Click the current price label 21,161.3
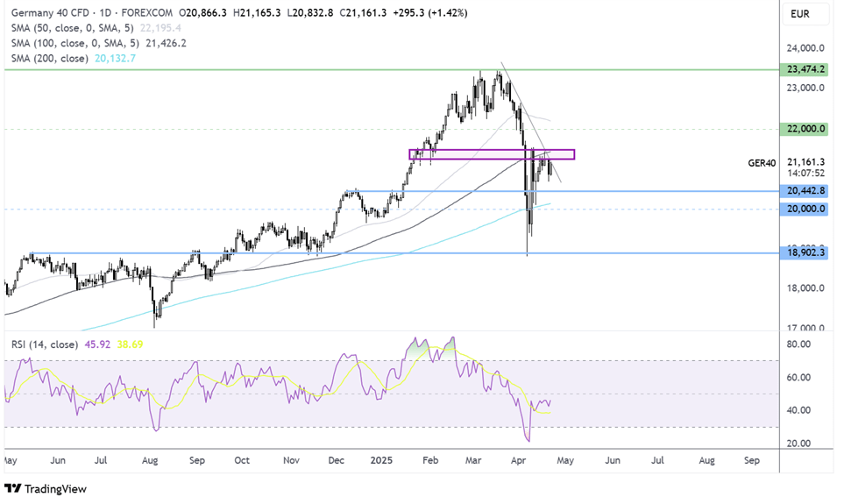This screenshot has width=844, height=504. click(805, 162)
